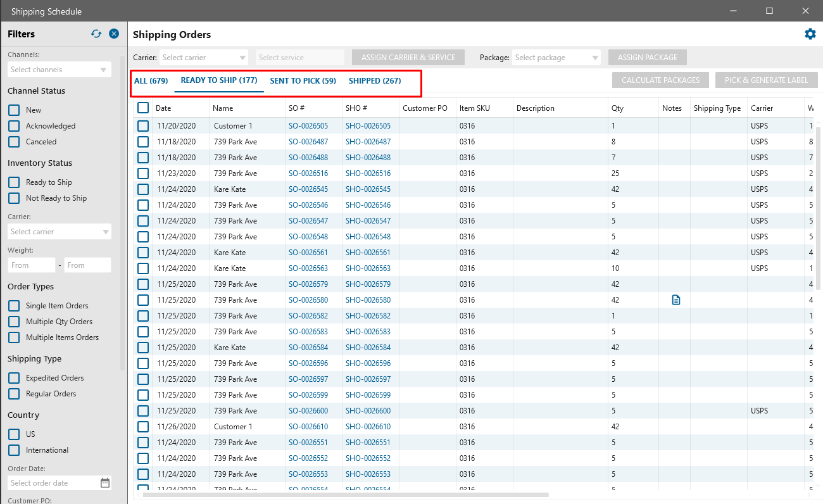Image resolution: width=823 pixels, height=504 pixels.
Task: Expand the Select channels dropdown
Action: (x=59, y=70)
